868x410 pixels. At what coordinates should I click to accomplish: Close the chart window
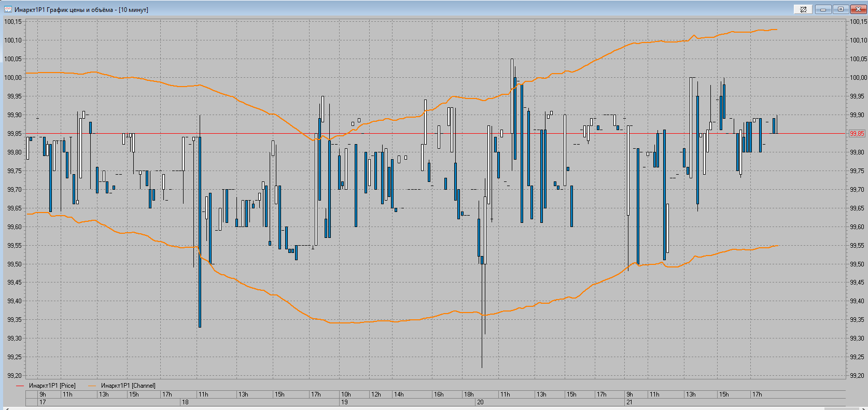pyautogui.click(x=858, y=9)
